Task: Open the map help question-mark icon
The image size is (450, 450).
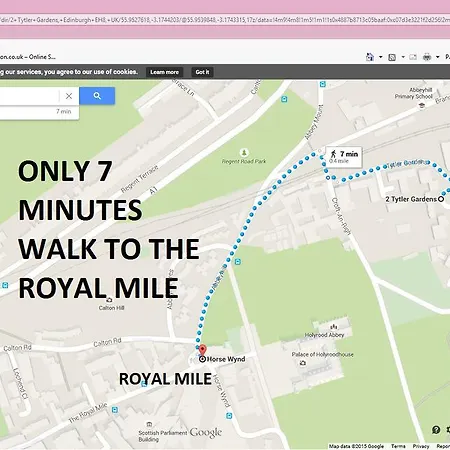Action: click(x=436, y=430)
